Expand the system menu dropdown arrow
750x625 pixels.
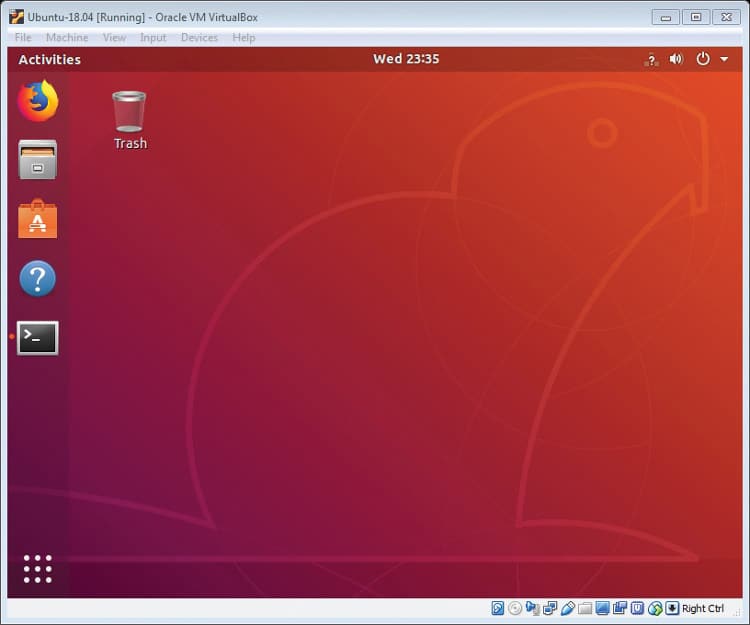point(724,59)
